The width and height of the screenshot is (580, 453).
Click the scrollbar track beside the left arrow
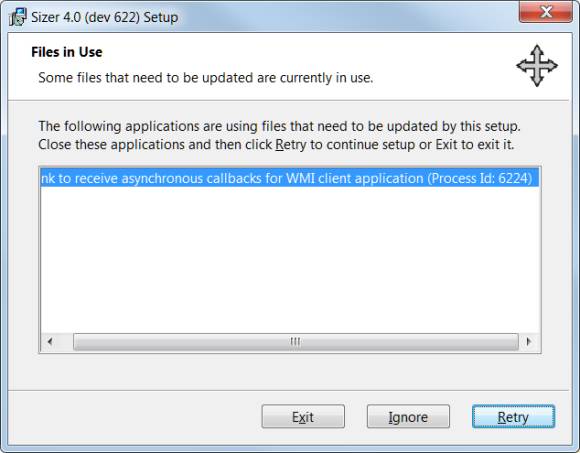66,342
